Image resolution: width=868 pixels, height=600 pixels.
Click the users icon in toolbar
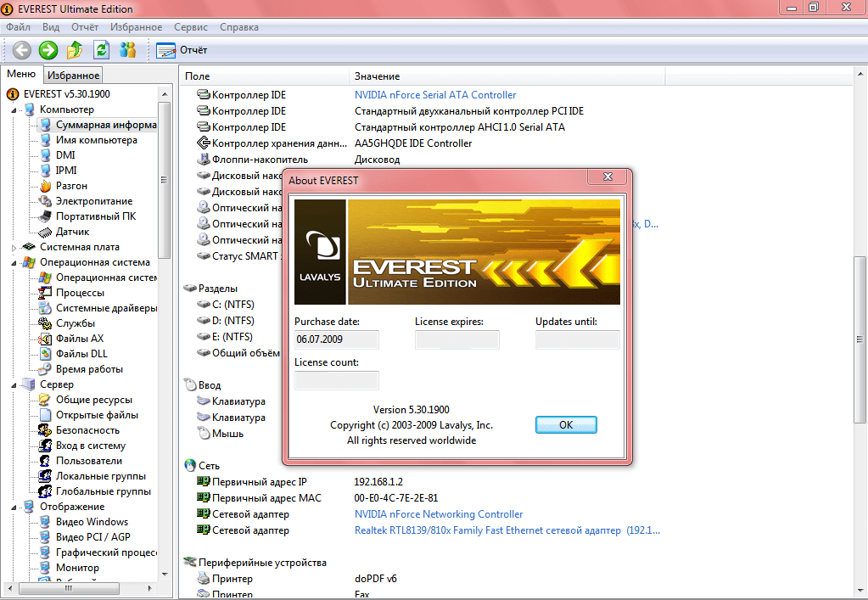point(128,50)
